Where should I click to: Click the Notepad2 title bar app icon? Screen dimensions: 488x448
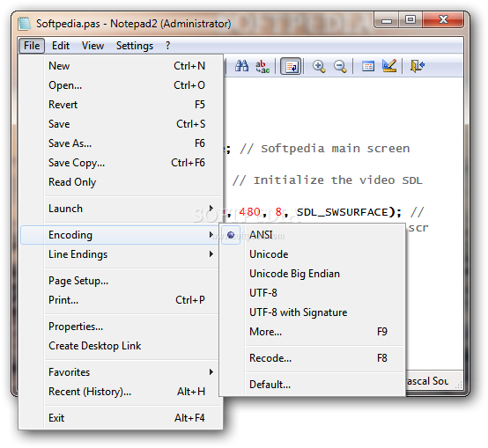25,24
